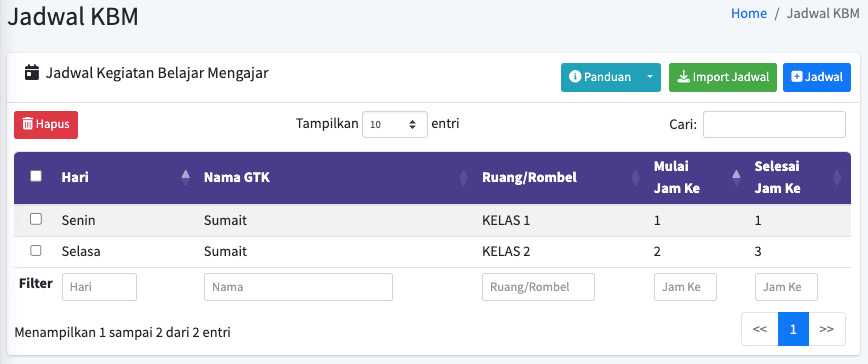Click the Mulai Jam Ke filter input
Image resolution: width=868 pixels, height=364 pixels.
[x=685, y=287]
